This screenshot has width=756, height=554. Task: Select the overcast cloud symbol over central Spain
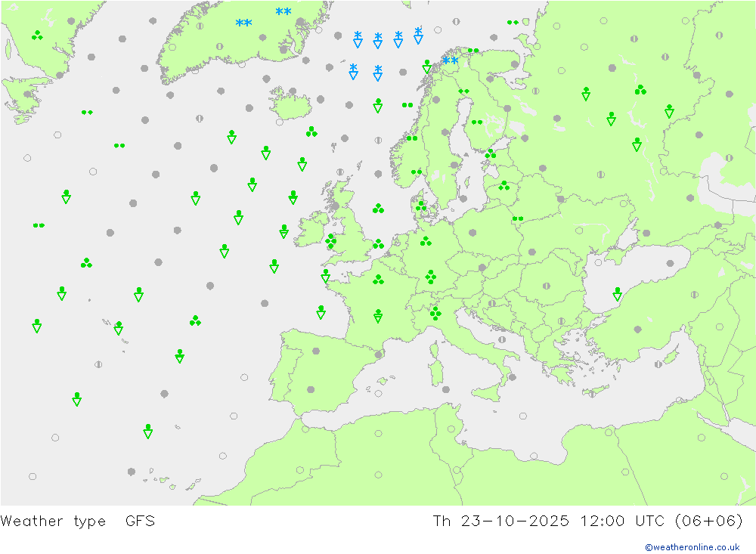311,389
